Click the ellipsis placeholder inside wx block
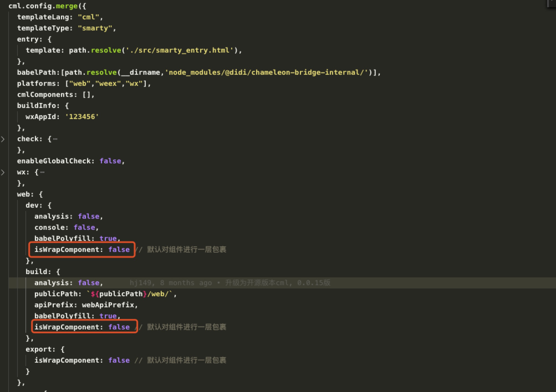This screenshot has height=392, width=556. (42, 172)
